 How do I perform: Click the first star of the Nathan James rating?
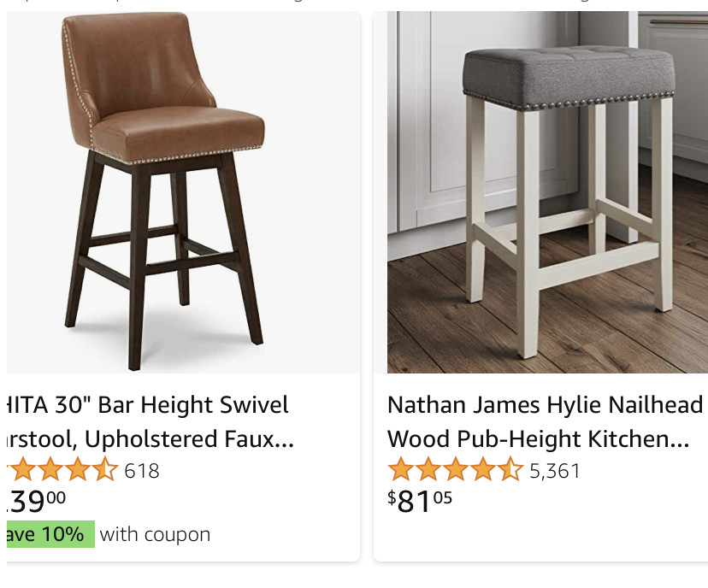(x=400, y=469)
